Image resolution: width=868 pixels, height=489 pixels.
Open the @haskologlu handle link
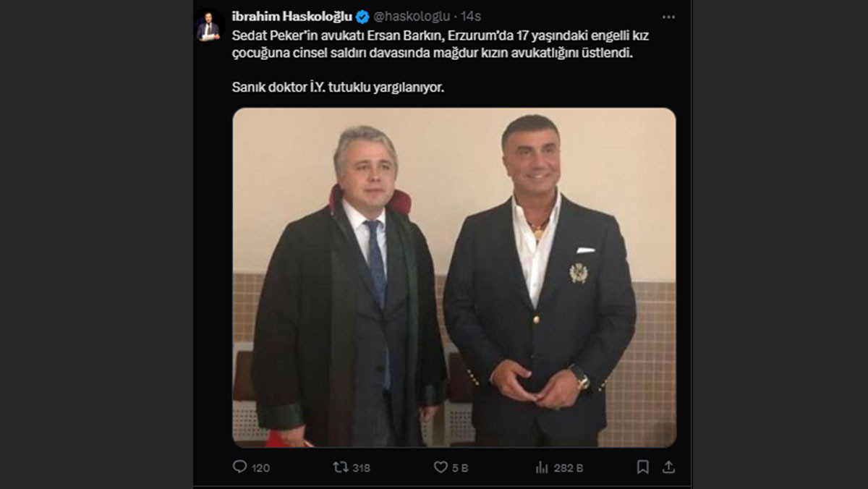tap(412, 17)
